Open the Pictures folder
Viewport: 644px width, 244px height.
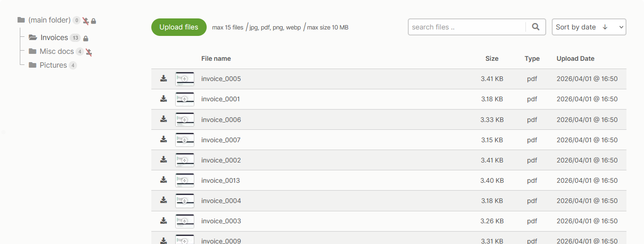(53, 65)
